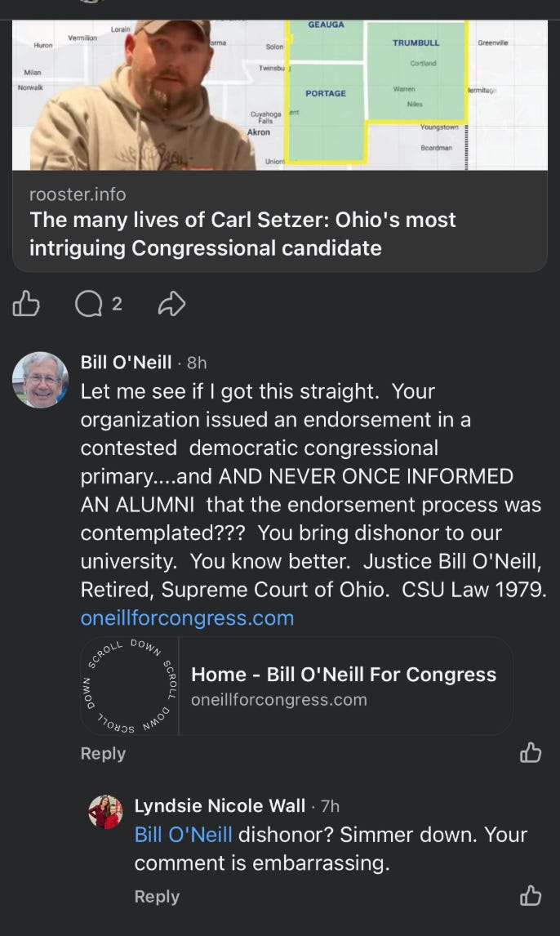Click the blue Bill O'Neill mention in the reply
This screenshot has width=560, height=936.
click(x=184, y=835)
